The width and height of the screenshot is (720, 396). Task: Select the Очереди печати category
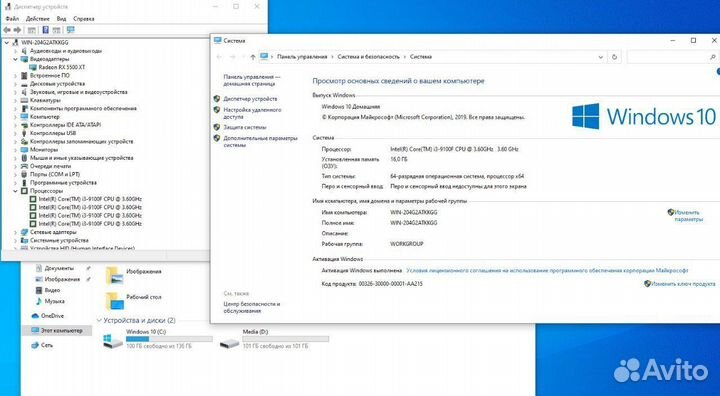point(51,166)
